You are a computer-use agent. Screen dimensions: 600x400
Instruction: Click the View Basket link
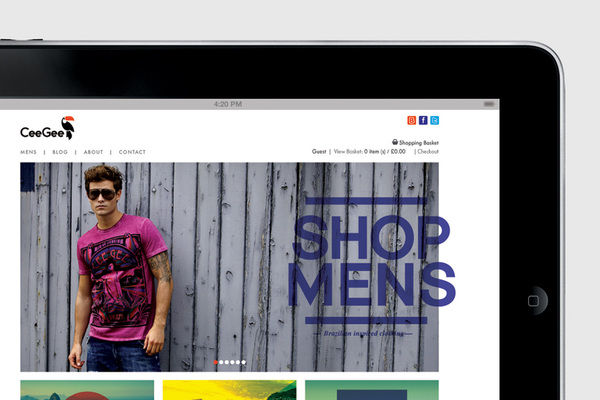348,151
